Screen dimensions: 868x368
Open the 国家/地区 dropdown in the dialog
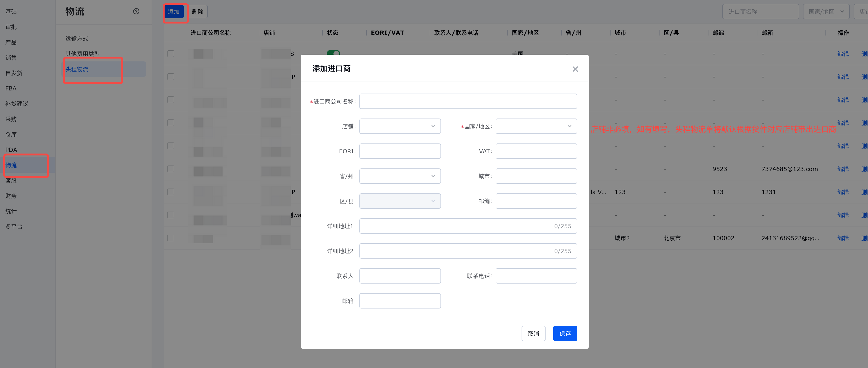[x=536, y=126]
